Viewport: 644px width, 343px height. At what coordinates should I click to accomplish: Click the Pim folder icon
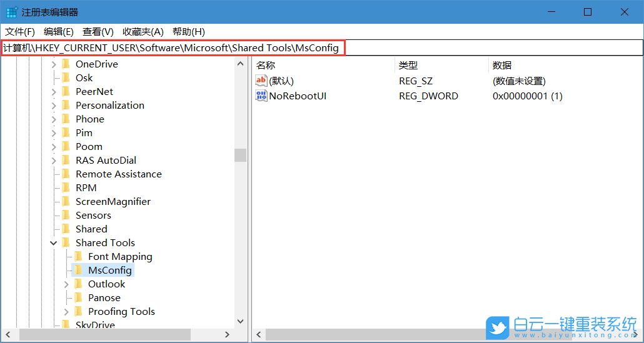[x=66, y=133]
